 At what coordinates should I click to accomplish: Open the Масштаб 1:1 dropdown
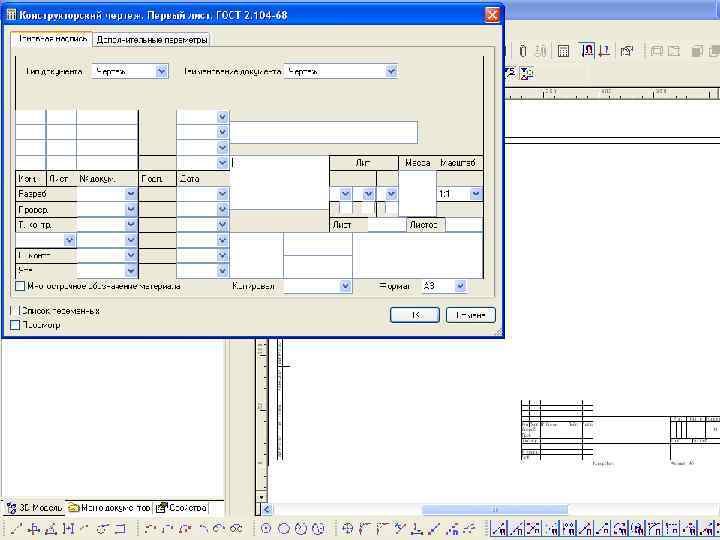pos(476,194)
